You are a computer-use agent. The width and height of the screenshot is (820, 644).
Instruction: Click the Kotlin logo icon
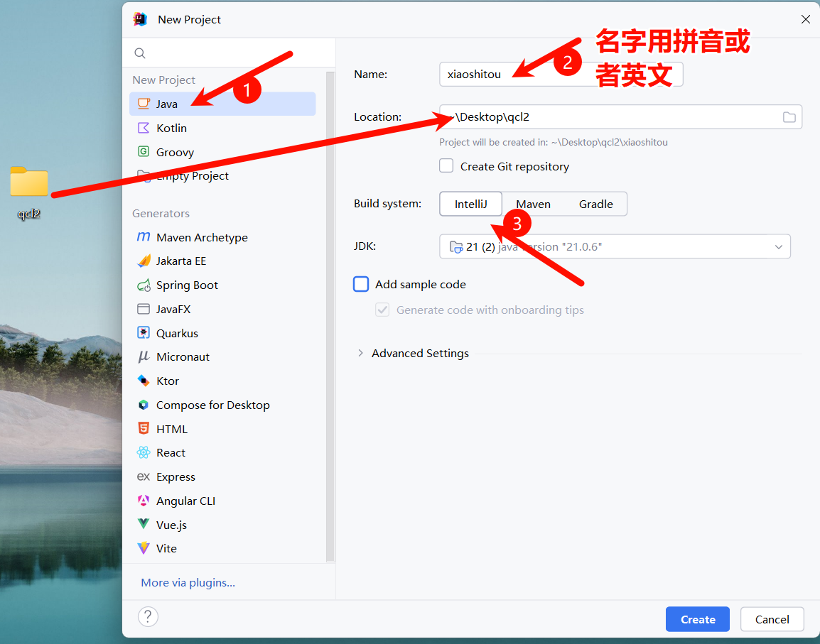pyautogui.click(x=144, y=128)
